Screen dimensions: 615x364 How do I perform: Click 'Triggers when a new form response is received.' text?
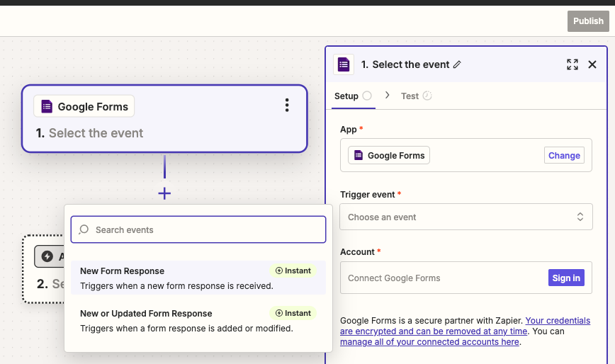[x=176, y=286]
